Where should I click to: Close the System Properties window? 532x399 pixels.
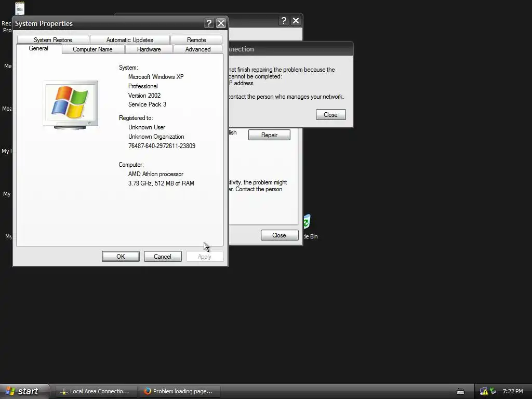[221, 23]
